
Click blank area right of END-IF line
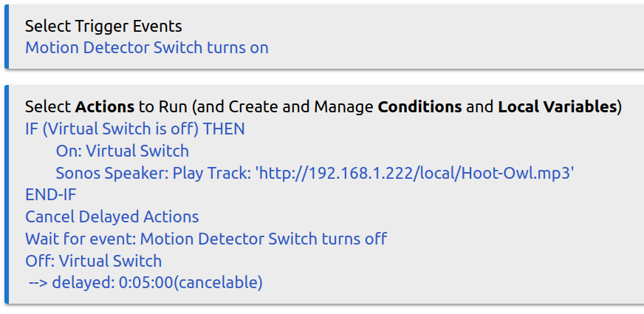coord(332,195)
